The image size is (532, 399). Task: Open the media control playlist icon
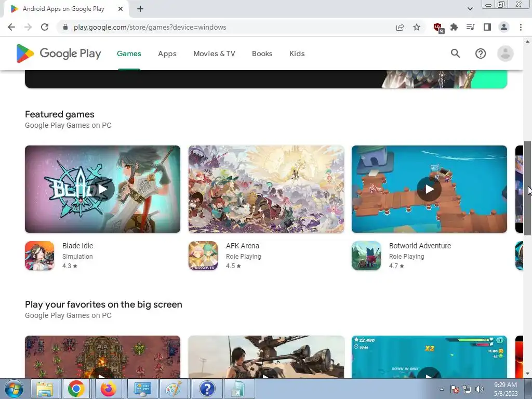(x=471, y=27)
